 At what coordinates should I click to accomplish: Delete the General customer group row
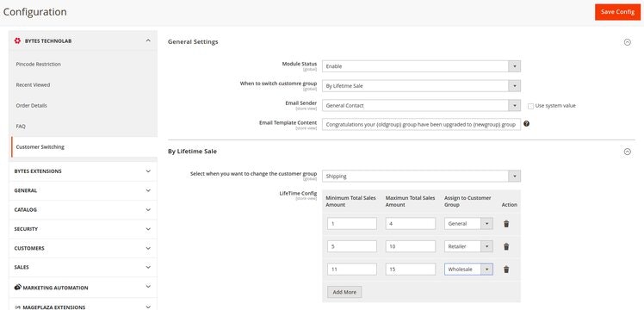[506, 224]
